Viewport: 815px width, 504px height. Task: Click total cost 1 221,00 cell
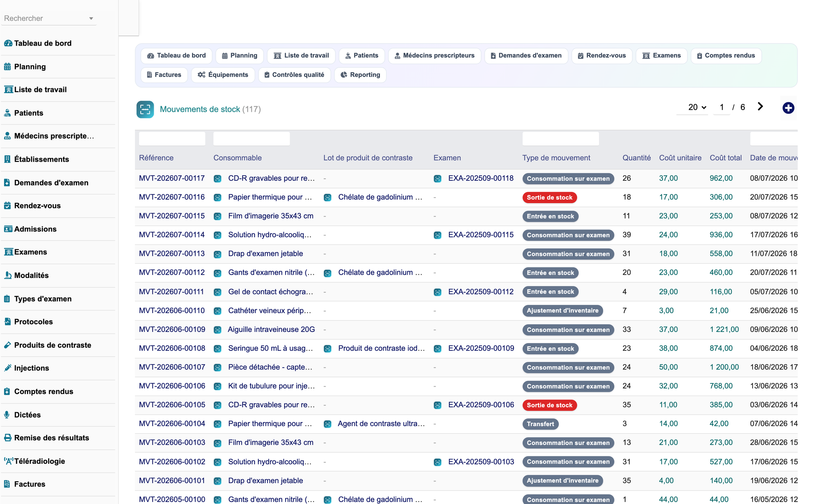724,329
